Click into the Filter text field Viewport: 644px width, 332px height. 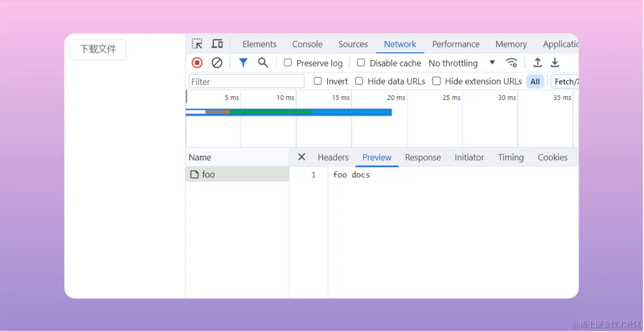pyautogui.click(x=246, y=81)
